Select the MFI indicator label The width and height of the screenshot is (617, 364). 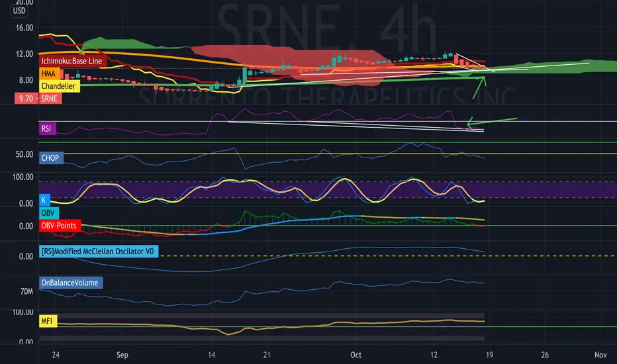click(48, 321)
